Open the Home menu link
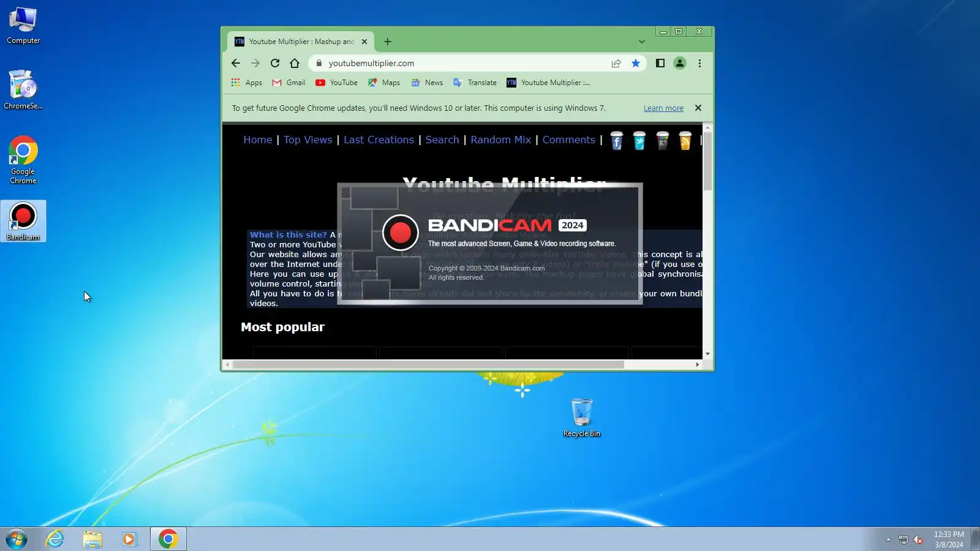Screen dimensions: 980x551 258,140
